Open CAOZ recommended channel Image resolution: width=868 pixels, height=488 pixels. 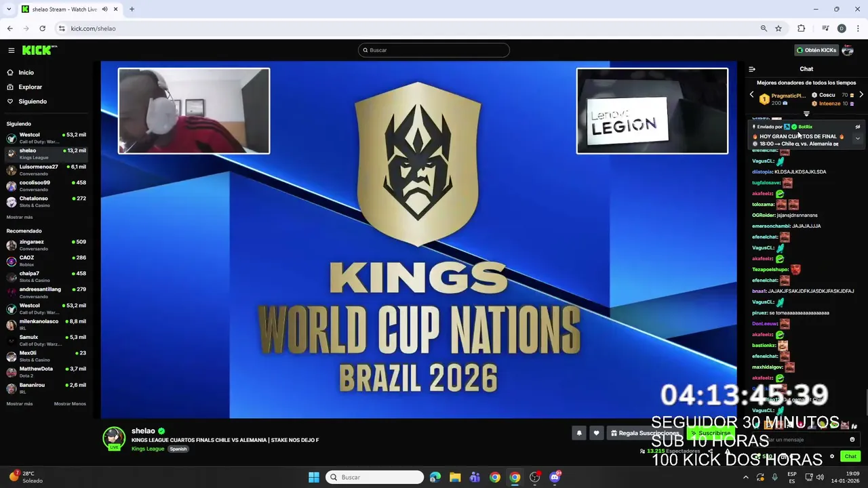pos(46,261)
